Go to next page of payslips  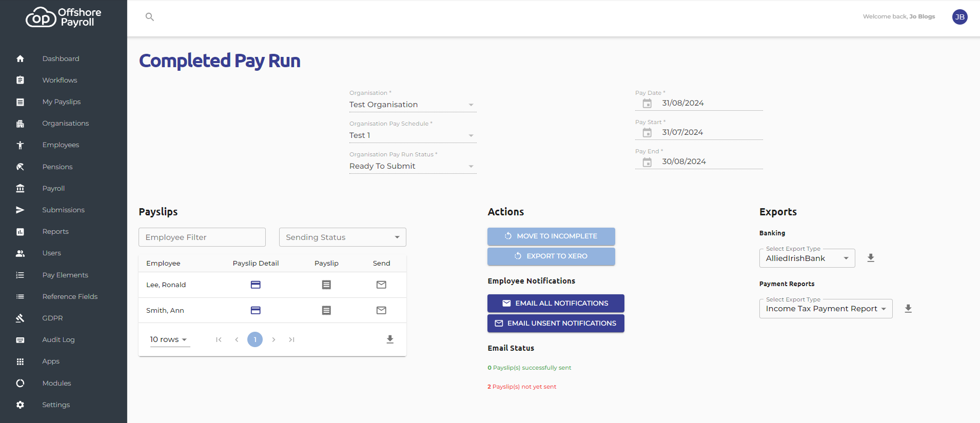[273, 339]
